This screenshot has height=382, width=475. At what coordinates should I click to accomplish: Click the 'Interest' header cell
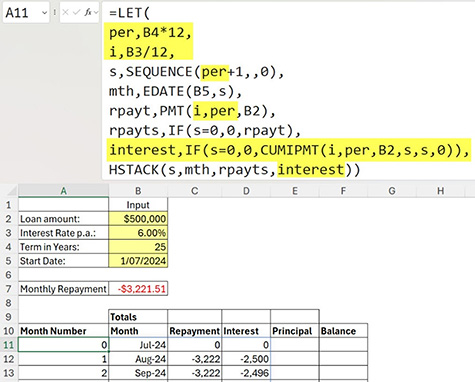(246, 331)
